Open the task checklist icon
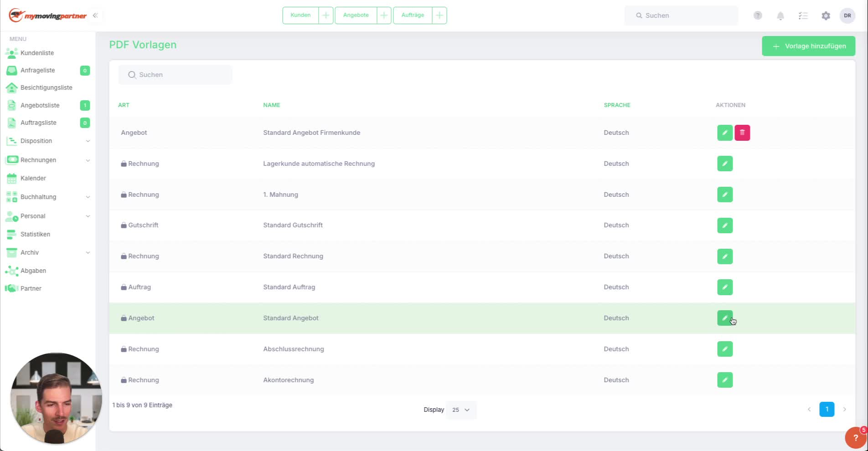The width and height of the screenshot is (868, 451). click(803, 16)
